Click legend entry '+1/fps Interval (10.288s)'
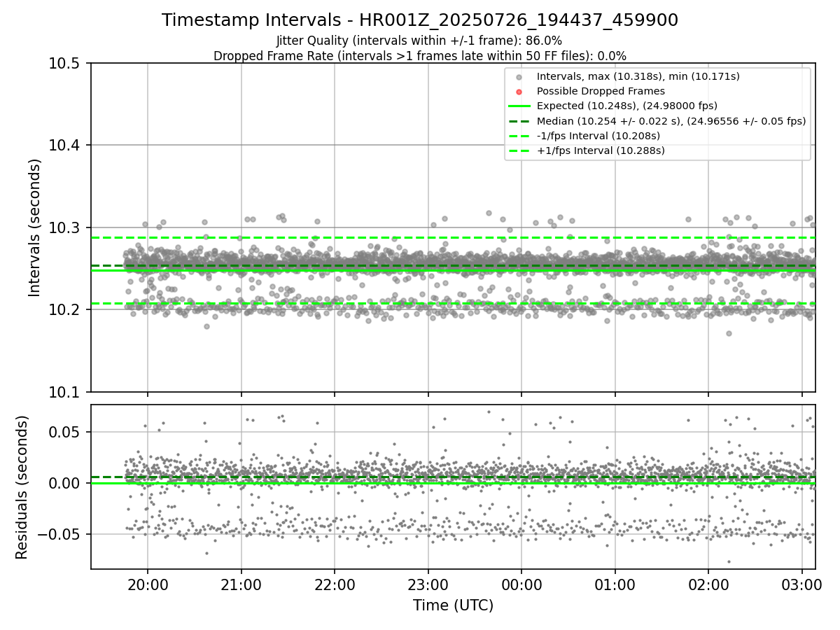 [601, 150]
